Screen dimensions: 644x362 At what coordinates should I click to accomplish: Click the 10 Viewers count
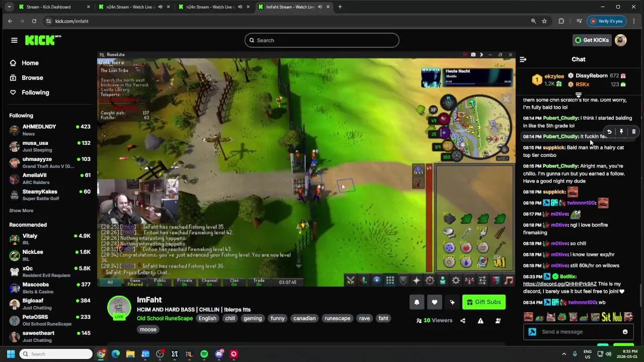434,320
